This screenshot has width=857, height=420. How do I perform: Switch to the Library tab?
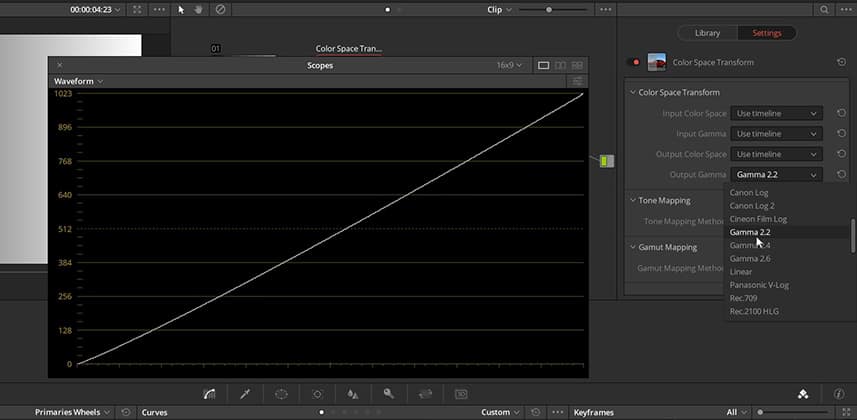point(707,33)
